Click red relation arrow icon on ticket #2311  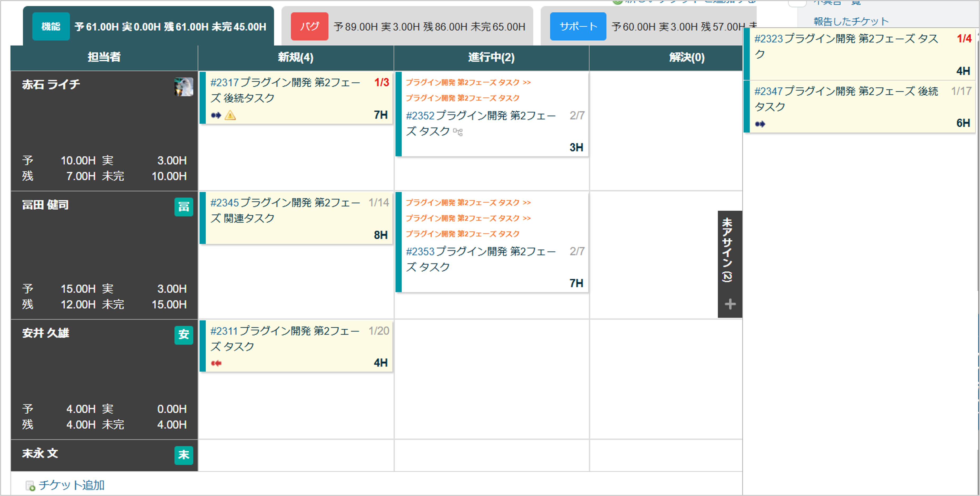coord(216,363)
